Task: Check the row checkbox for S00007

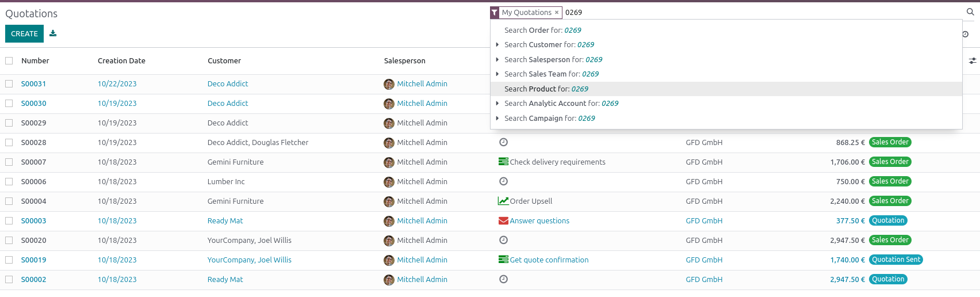Action: (9, 162)
